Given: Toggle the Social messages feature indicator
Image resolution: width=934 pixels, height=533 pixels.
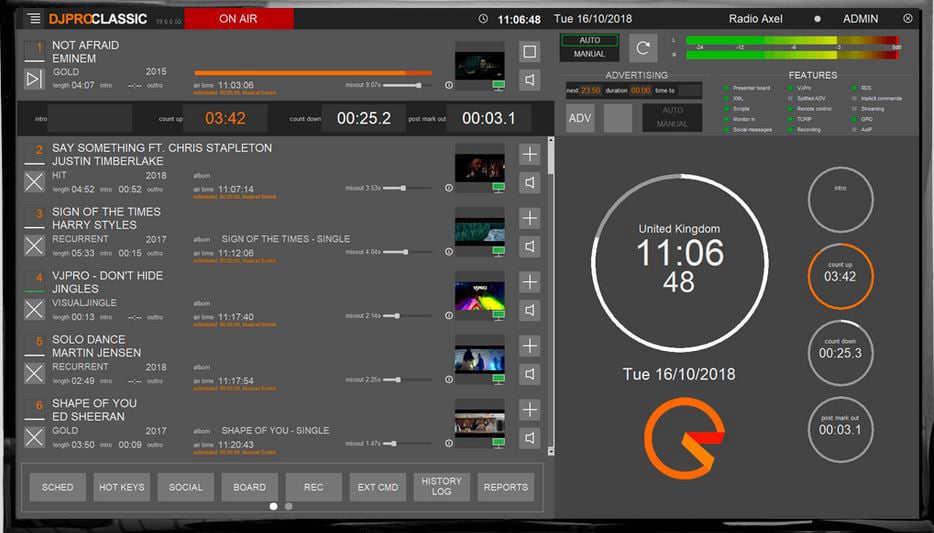Looking at the screenshot, I should (726, 130).
